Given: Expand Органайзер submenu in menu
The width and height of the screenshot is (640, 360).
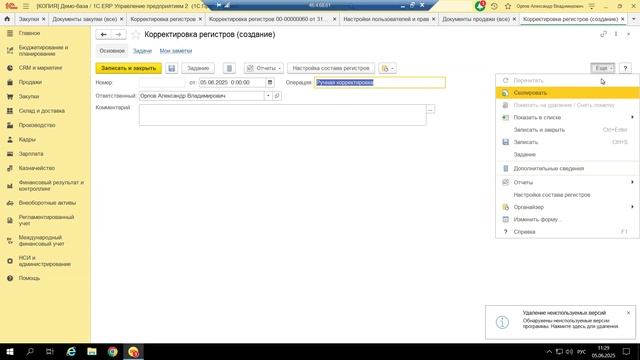Looking at the screenshot, I should pyautogui.click(x=632, y=207).
